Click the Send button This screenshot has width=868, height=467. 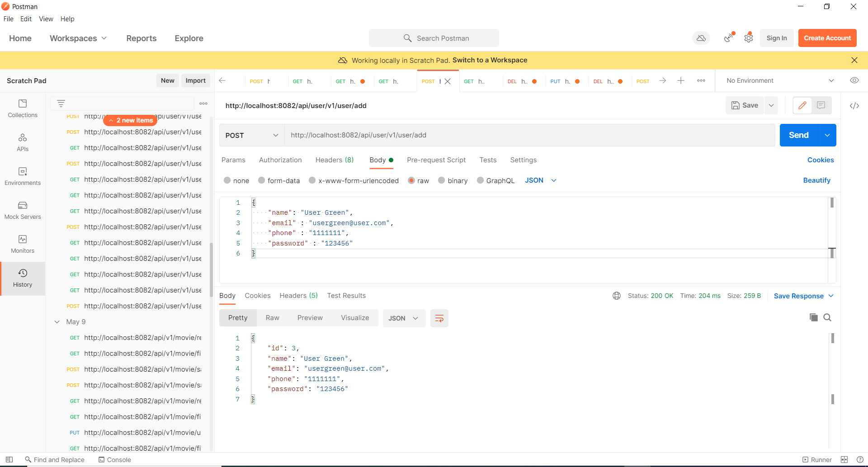pyautogui.click(x=799, y=135)
